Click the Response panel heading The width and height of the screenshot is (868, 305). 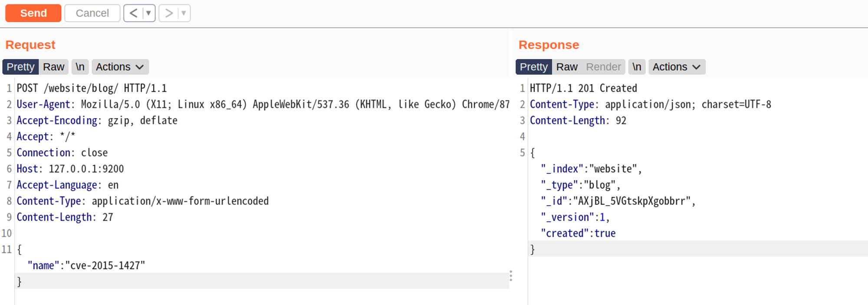click(x=549, y=45)
